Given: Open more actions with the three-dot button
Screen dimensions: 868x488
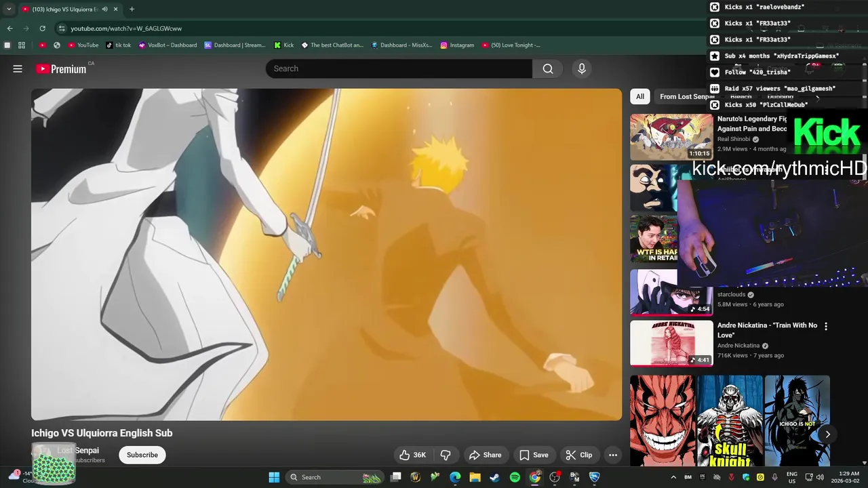Looking at the screenshot, I should [x=613, y=455].
